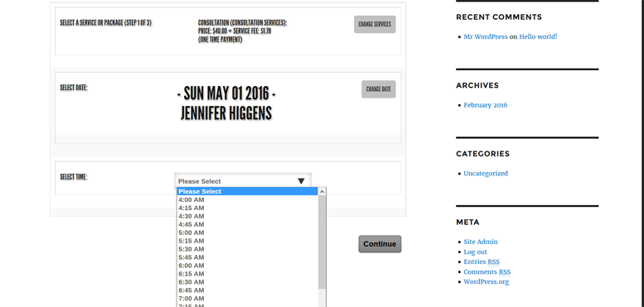Click the Change Date button
Image resolution: width=644 pixels, height=307 pixels.
378,89
